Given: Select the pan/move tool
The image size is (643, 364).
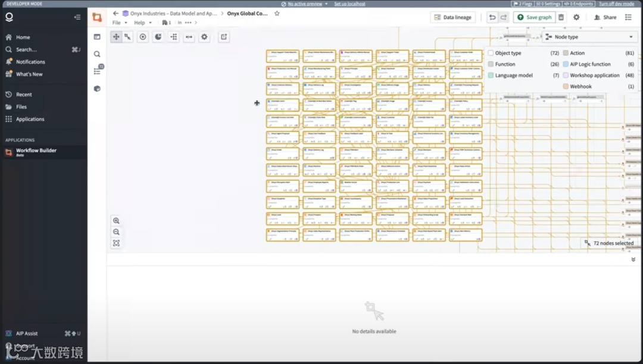Looking at the screenshot, I should [116, 37].
